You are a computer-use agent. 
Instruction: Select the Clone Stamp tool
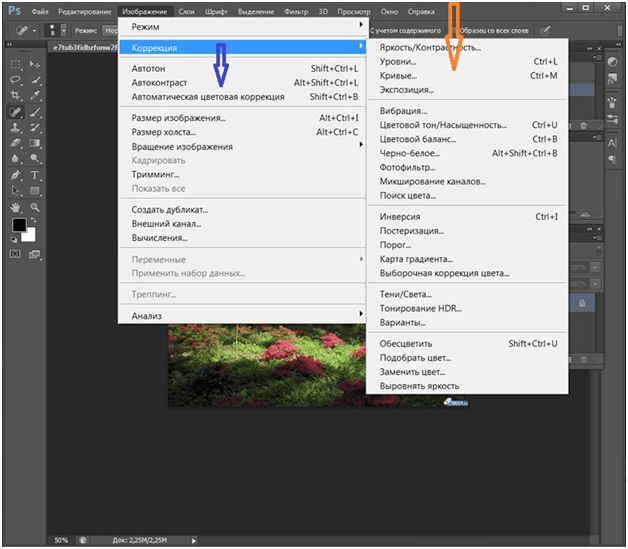tap(16, 127)
